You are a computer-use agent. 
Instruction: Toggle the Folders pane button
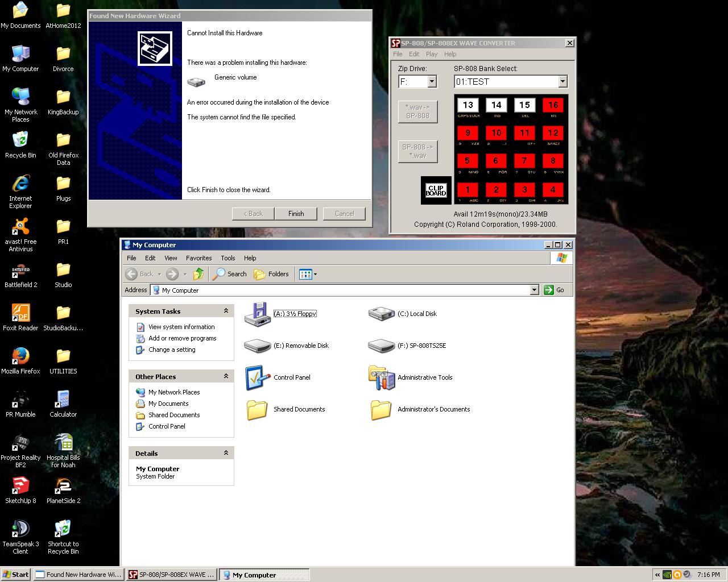coord(271,274)
